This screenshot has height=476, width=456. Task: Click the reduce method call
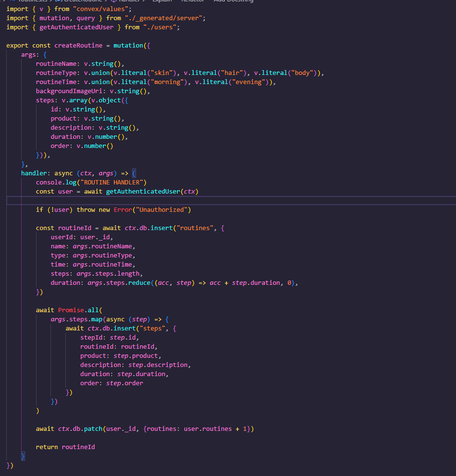pyautogui.click(x=139, y=282)
